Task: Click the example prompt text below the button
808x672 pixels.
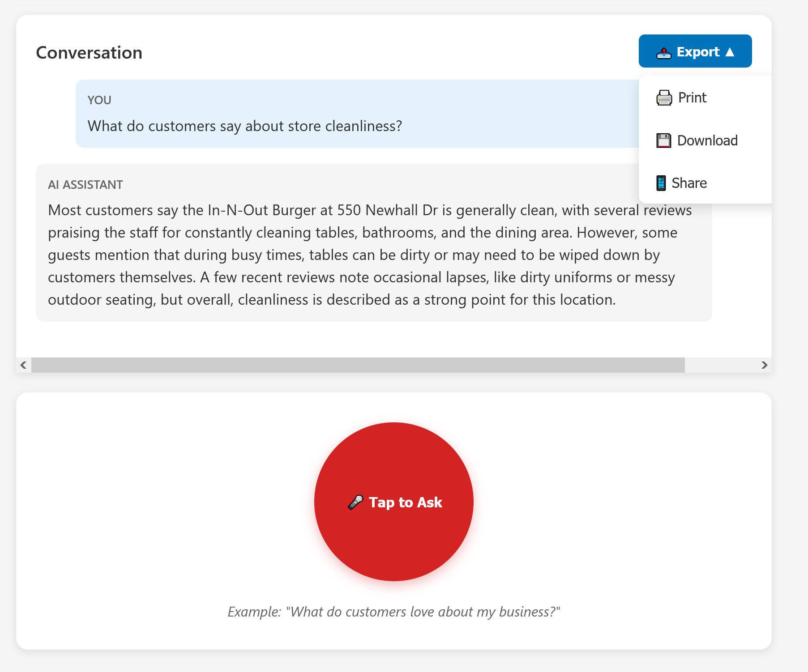Action: tap(393, 612)
